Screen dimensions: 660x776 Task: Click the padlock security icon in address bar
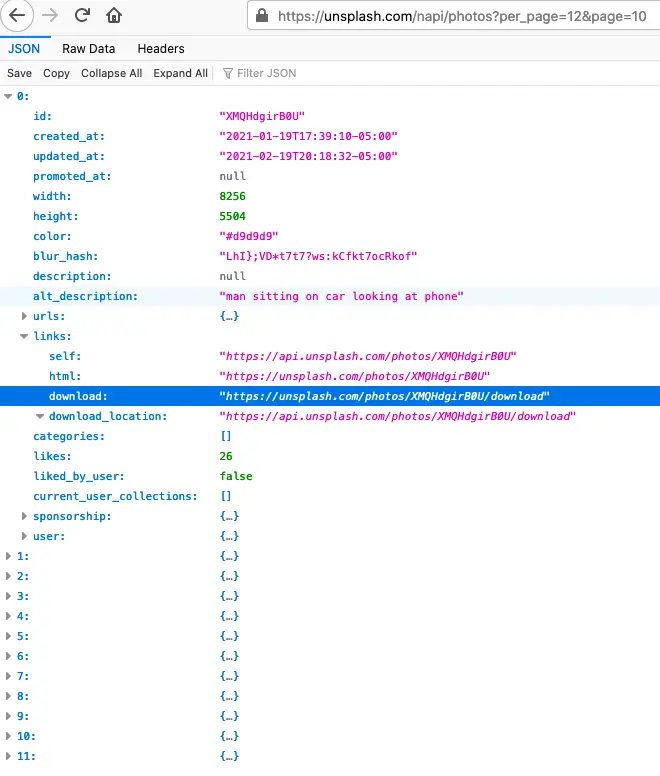tap(262, 16)
